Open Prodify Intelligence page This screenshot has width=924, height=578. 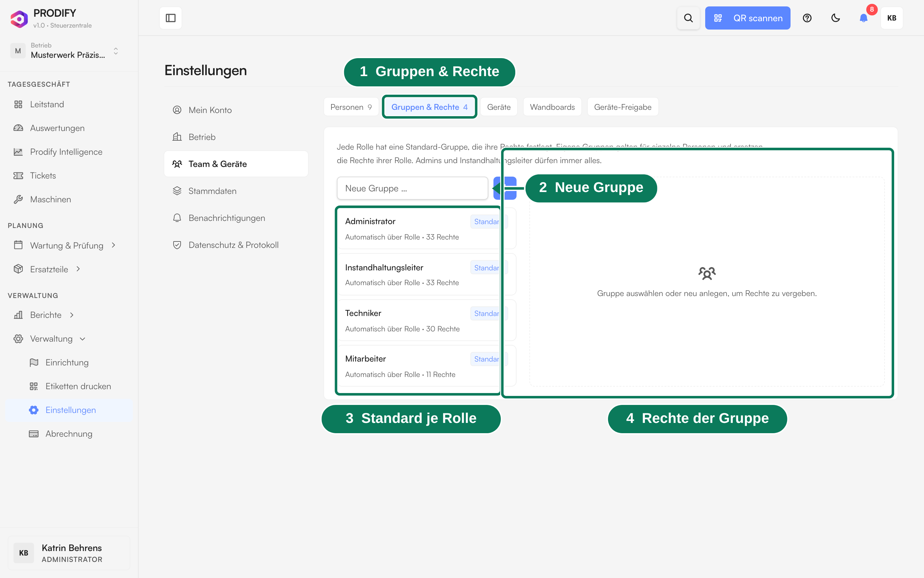(x=69, y=152)
